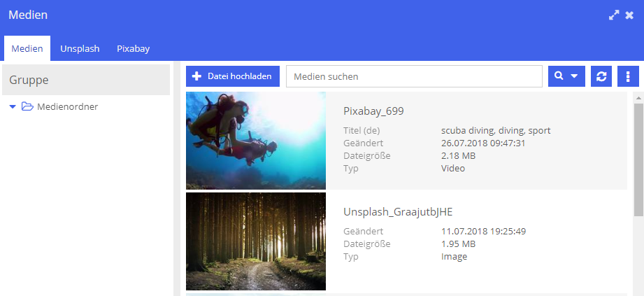Click the Image type value
Viewport: 644px width, 296px height.
point(455,257)
